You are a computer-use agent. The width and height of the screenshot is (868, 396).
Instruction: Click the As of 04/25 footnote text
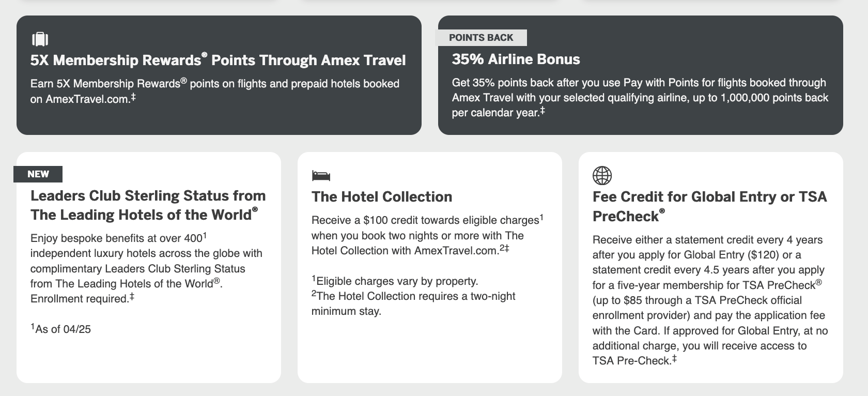click(x=60, y=329)
